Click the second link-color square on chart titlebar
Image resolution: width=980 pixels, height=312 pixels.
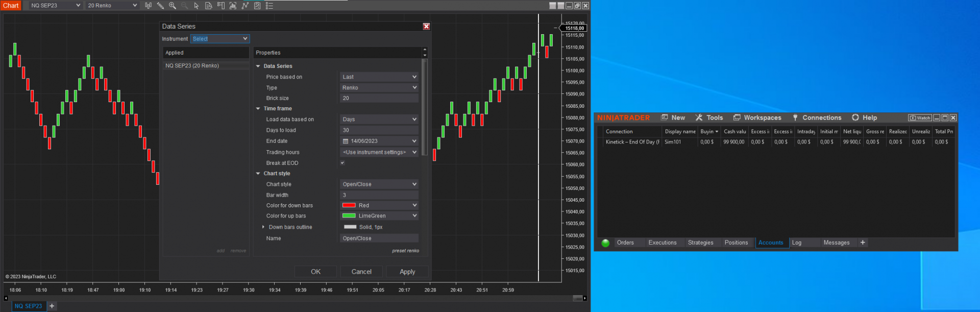(x=561, y=6)
